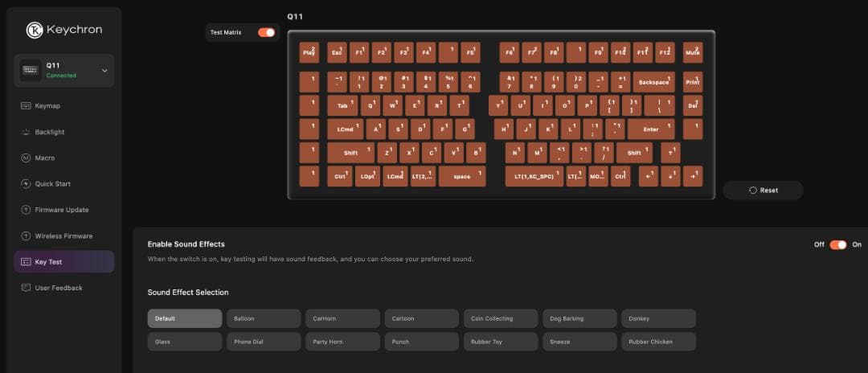
Task: Choose the Glass sound effect
Action: point(185,342)
